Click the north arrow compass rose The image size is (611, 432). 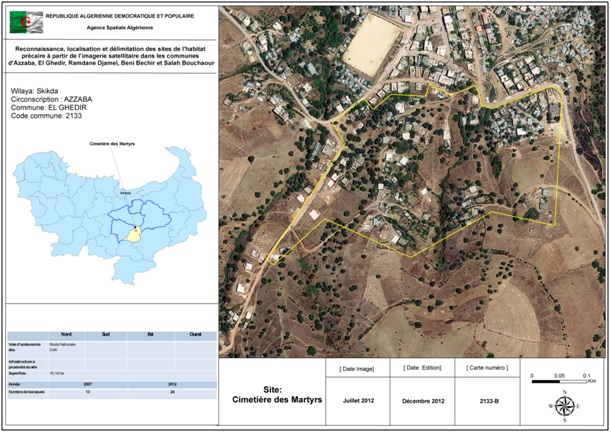pyautogui.click(x=564, y=406)
